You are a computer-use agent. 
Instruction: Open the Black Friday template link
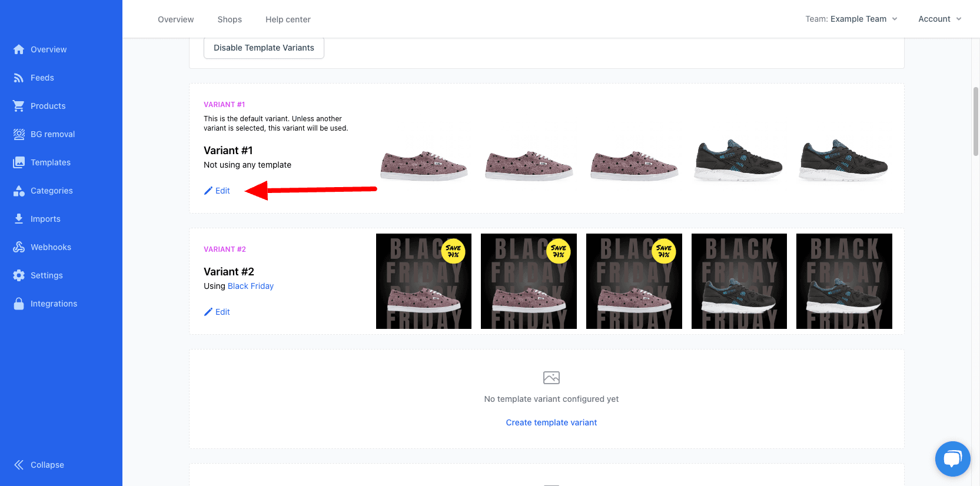[250, 286]
